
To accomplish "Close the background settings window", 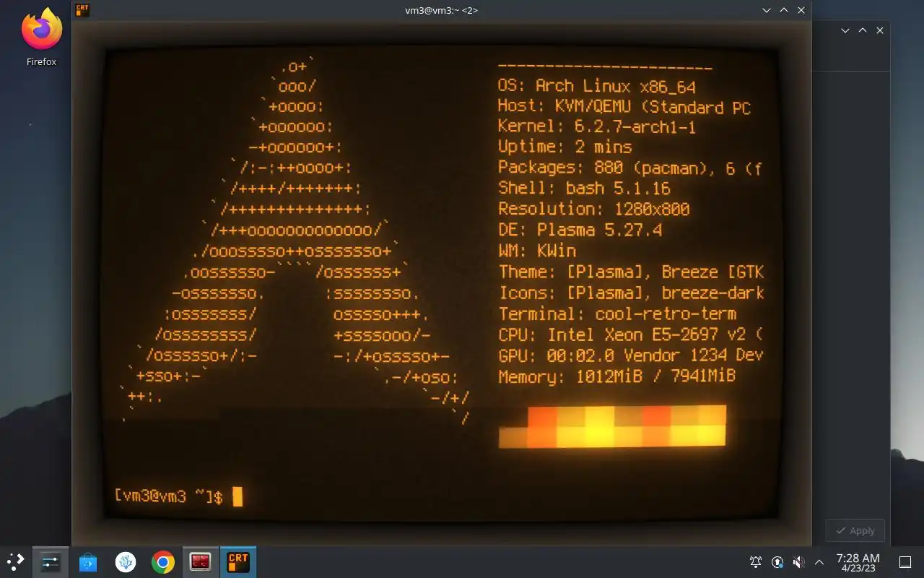I will (879, 30).
